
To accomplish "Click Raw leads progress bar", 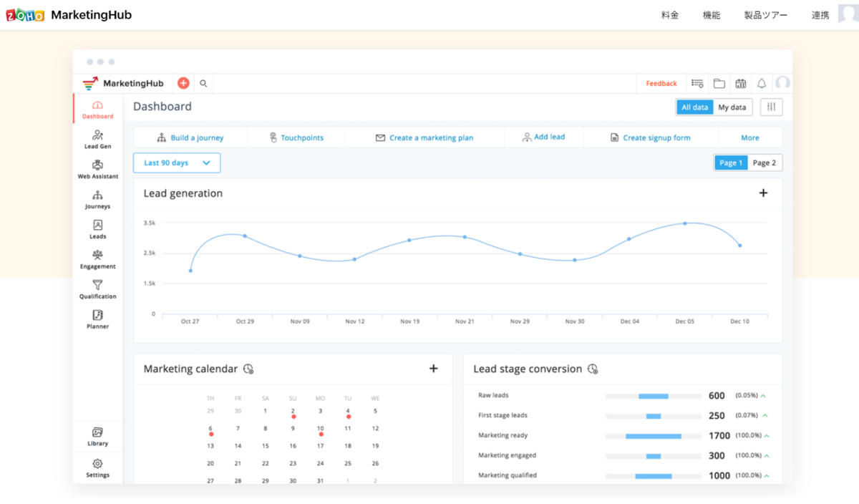I will (x=653, y=396).
